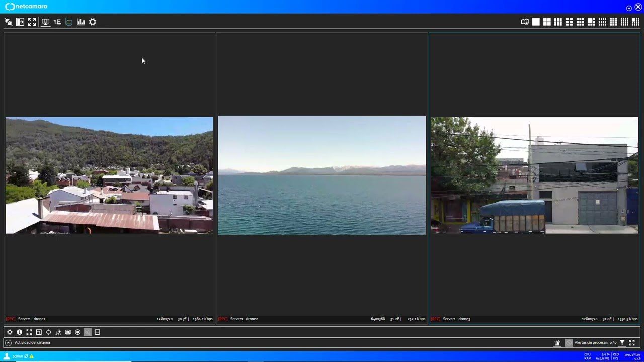Click the disconnect plug icon in top toolbar
The image size is (644, 362).
pyautogui.click(x=8, y=22)
